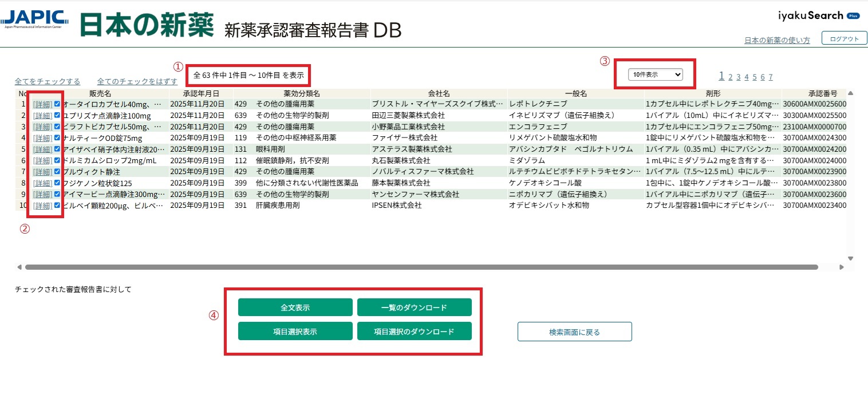
Task: Click the table's vertical scroll down arrow
Action: [850, 258]
